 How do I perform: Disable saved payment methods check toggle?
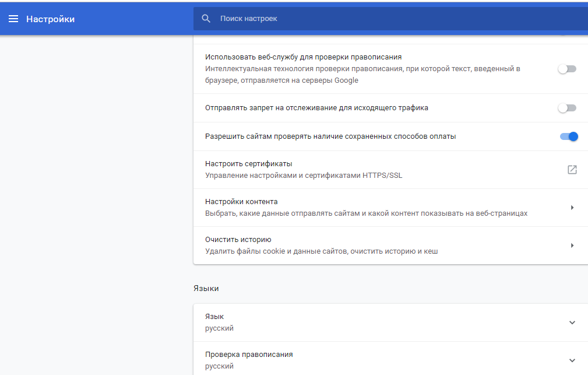click(x=569, y=136)
